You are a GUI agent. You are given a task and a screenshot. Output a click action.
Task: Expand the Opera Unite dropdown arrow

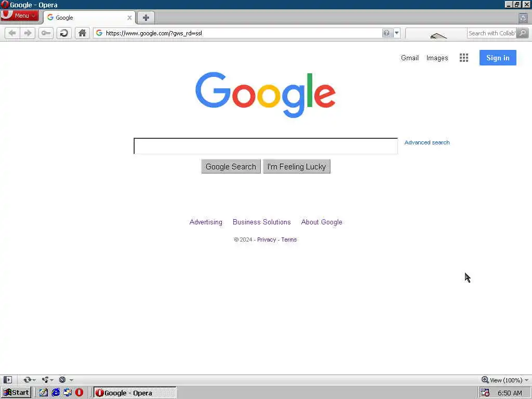point(52,380)
